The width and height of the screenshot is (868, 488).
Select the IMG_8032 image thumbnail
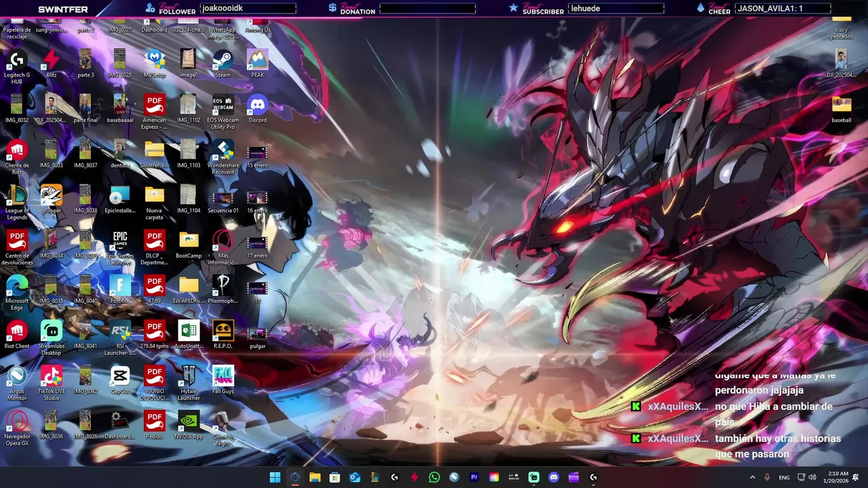(x=17, y=110)
